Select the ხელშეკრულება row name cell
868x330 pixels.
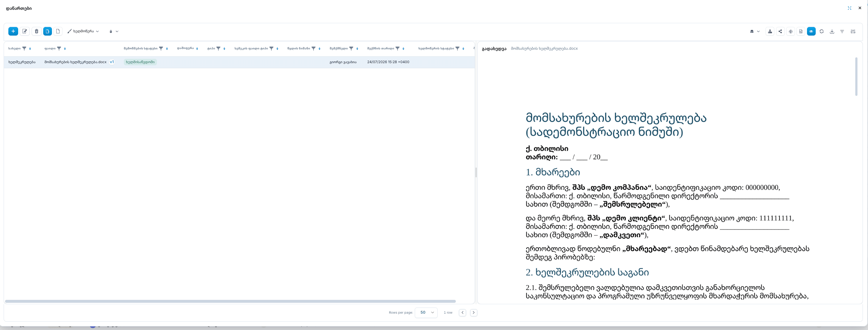22,62
